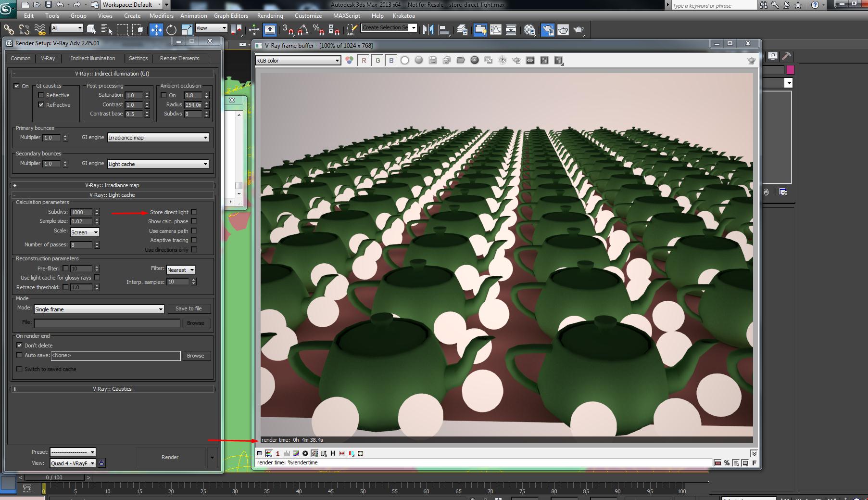
Task: Open light cache Scale dropdown
Action: click(x=85, y=232)
